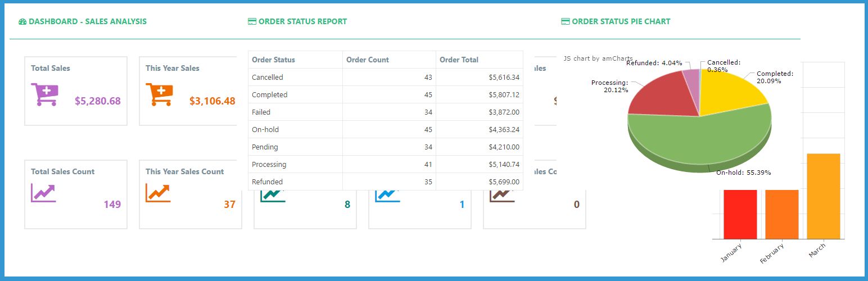
Task: Click the purple cart icon in Total Sales
Action: pyautogui.click(x=44, y=94)
